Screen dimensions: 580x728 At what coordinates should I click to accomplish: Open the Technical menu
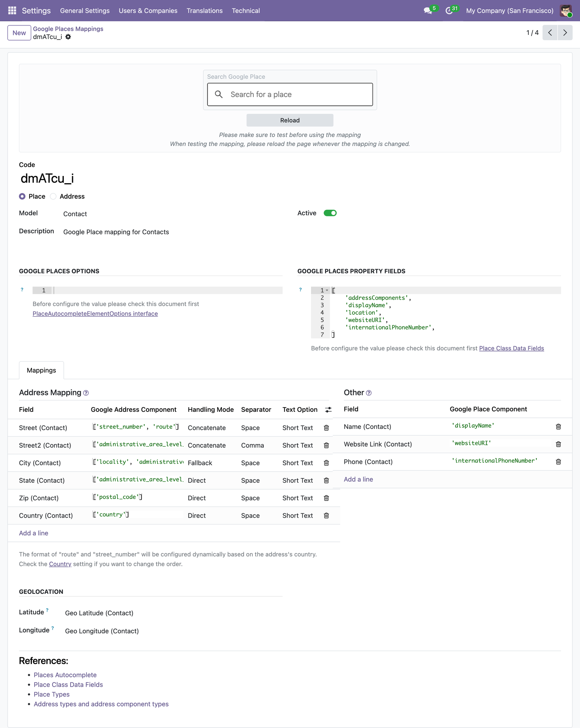(246, 11)
